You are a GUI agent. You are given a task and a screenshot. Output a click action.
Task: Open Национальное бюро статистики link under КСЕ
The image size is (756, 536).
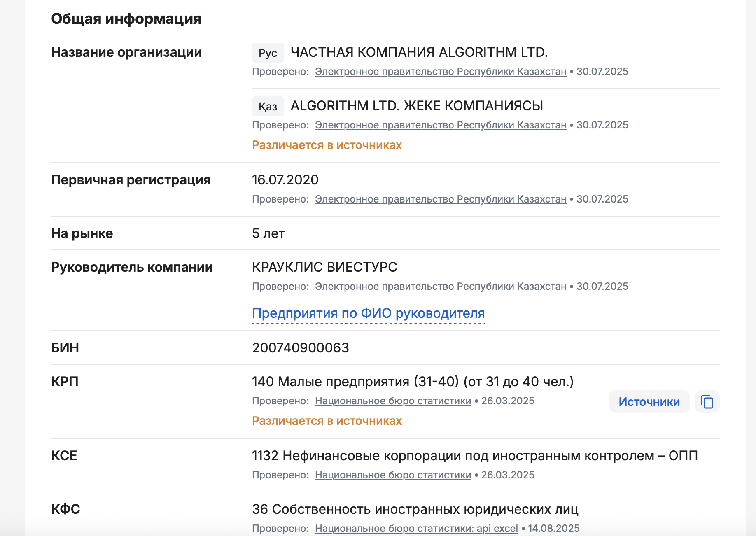point(393,475)
